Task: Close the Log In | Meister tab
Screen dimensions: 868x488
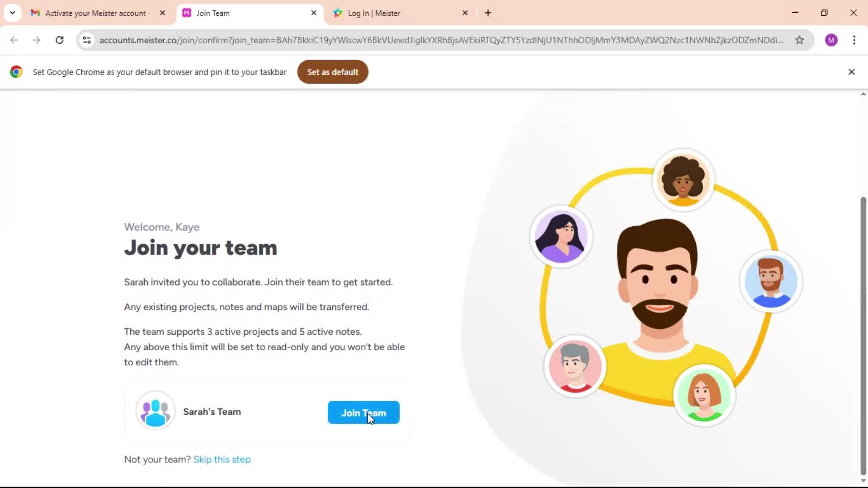Action: tap(465, 13)
